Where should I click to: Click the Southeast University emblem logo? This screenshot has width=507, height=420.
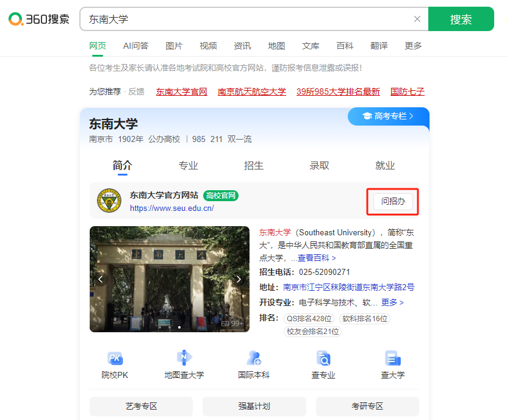pos(109,201)
